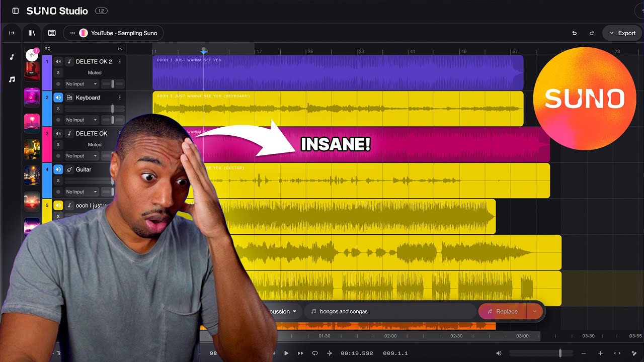
Task: Open the DELETE OK 2 track options menu
Action: pos(120,61)
